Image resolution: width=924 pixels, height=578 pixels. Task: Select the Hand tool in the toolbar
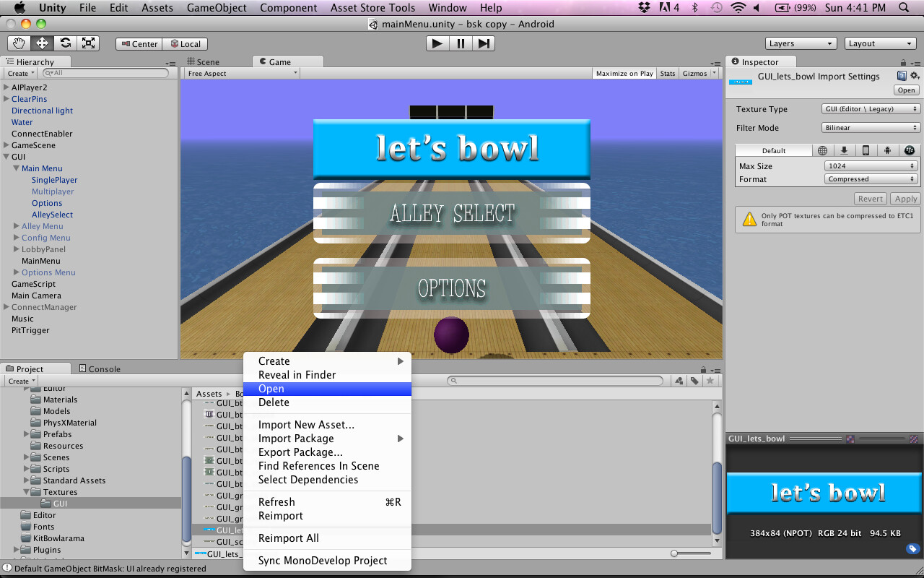pyautogui.click(x=18, y=43)
